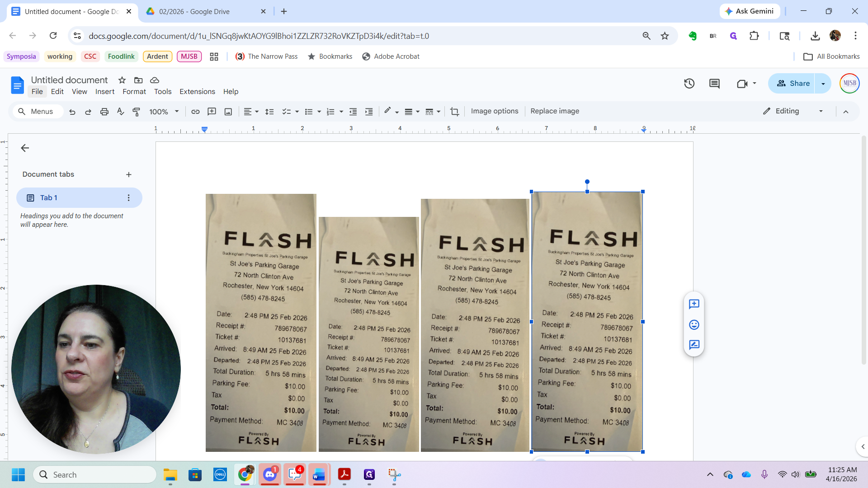Open the Insert menu

coord(104,92)
